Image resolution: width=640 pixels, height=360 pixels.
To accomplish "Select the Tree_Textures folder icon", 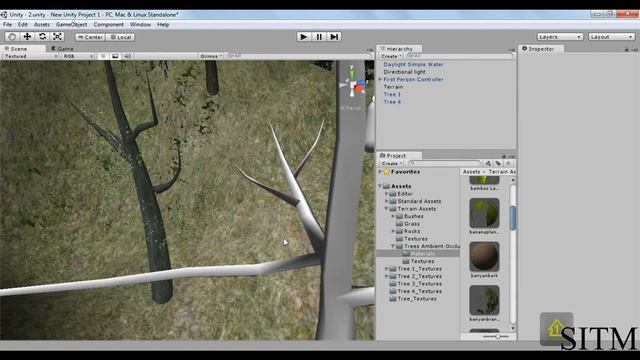I will point(393,299).
